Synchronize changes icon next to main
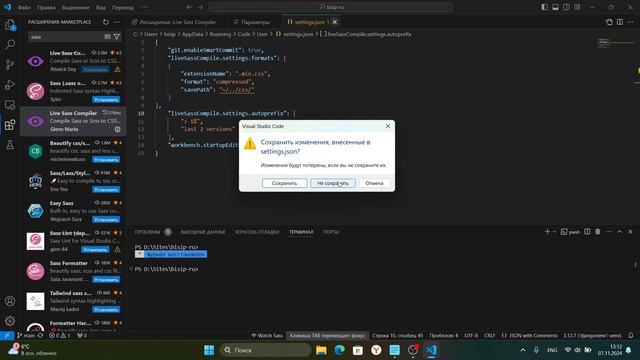This screenshot has width=640, height=360. (x=40, y=336)
